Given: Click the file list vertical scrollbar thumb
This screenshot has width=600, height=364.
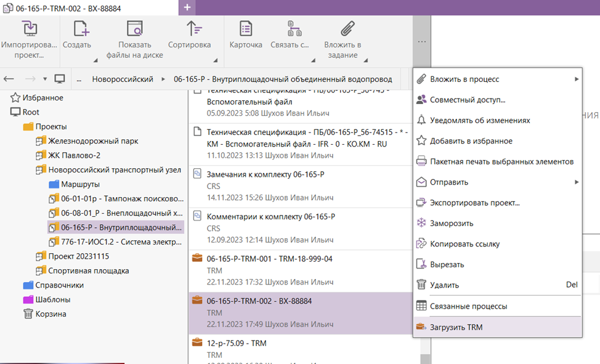Looking at the screenshot, I should (x=425, y=359).
